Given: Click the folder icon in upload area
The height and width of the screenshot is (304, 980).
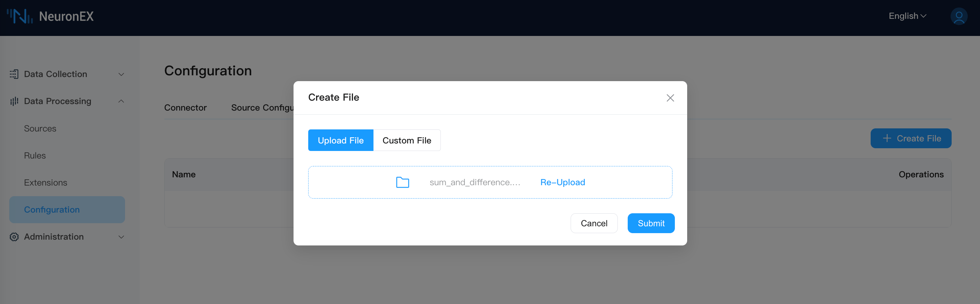Looking at the screenshot, I should click(402, 182).
